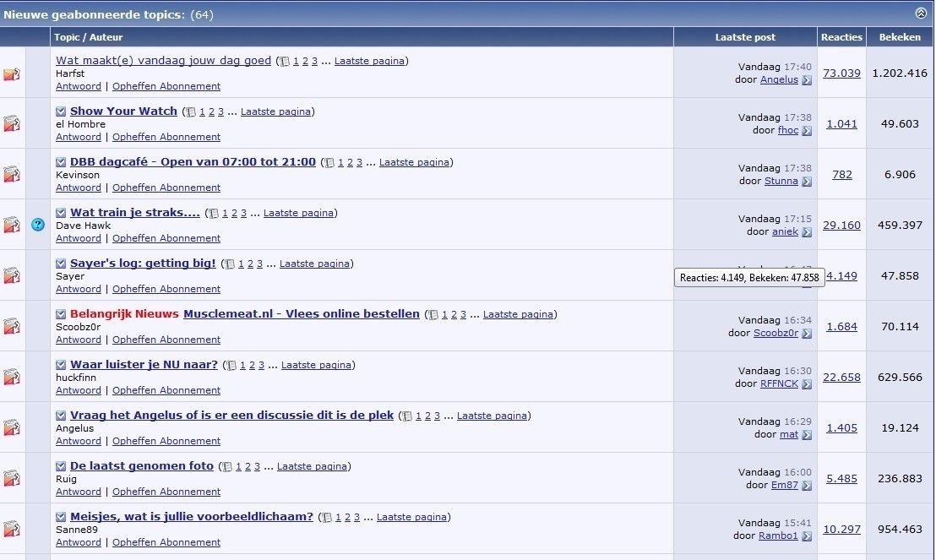Open Laatste pagina of Musclemeat.nl topic

[x=518, y=314]
